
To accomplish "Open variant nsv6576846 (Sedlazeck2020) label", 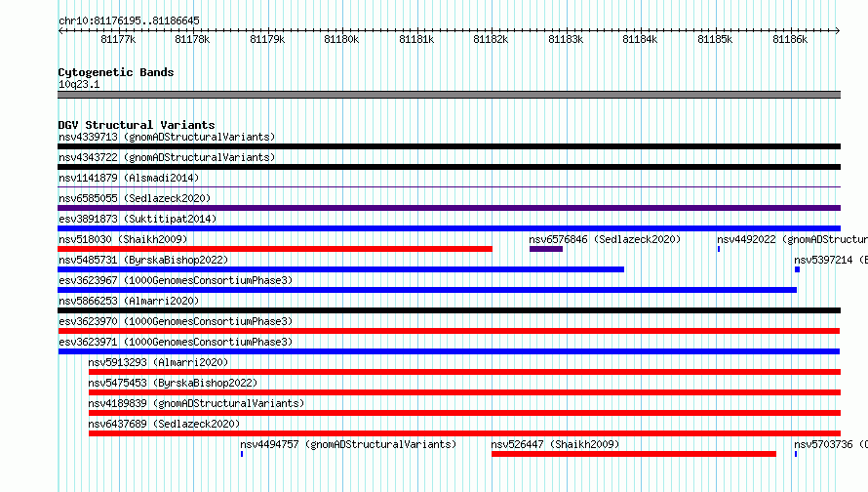I will pos(605,239).
